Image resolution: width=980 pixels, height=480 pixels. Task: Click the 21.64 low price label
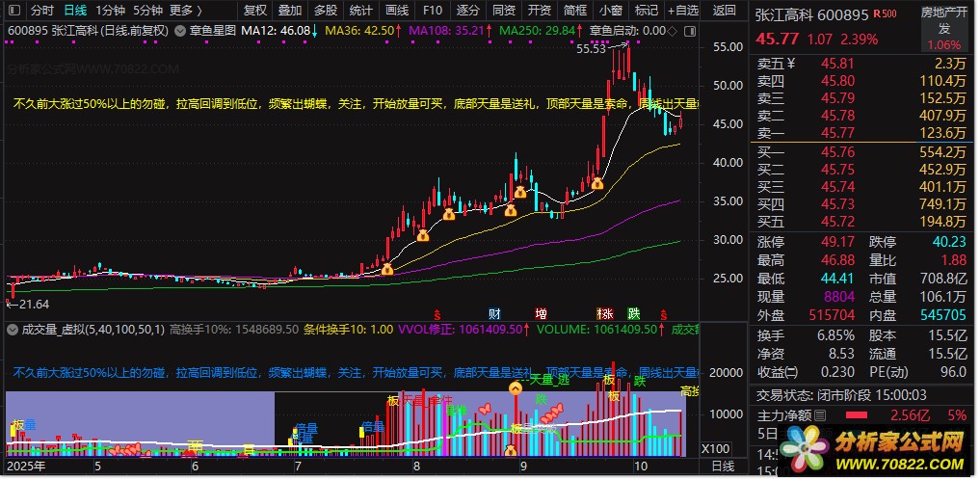click(x=34, y=305)
